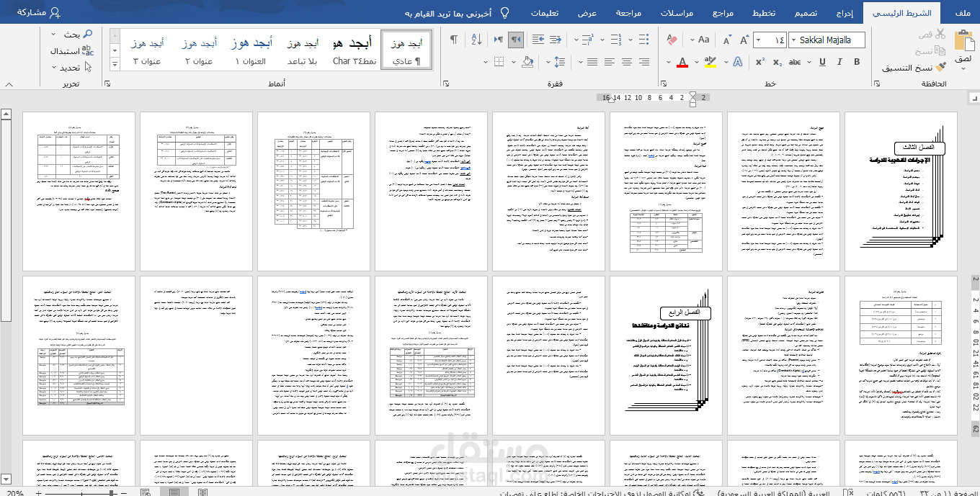The image size is (980, 496).
Task: Open highlight color dropdown arrow
Action: [x=697, y=62]
